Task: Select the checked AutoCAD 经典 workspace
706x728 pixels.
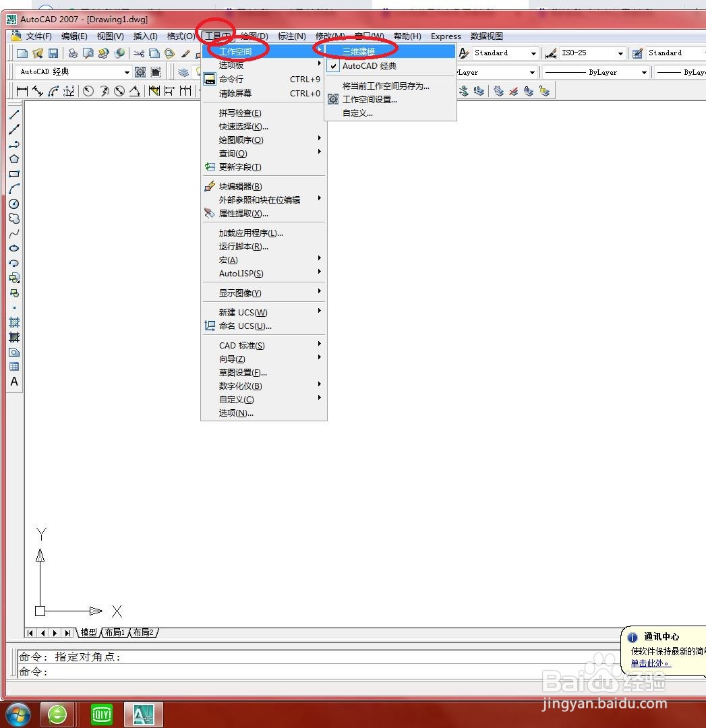Action: (390, 66)
